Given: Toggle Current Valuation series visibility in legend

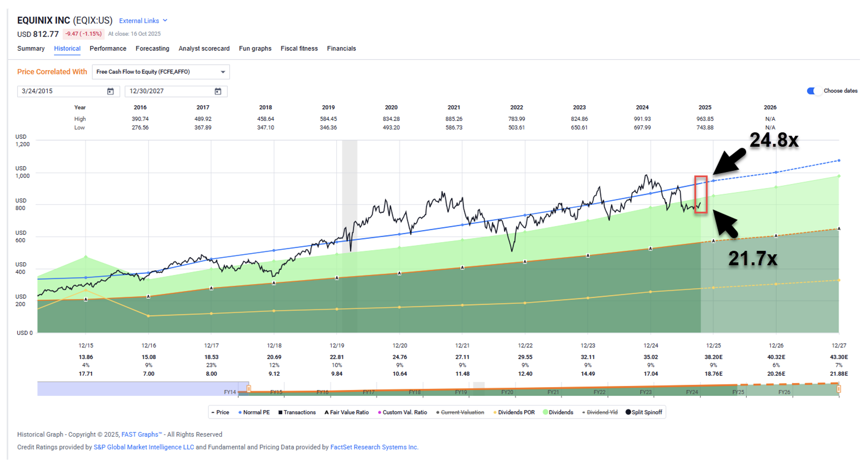Looking at the screenshot, I should [462, 412].
